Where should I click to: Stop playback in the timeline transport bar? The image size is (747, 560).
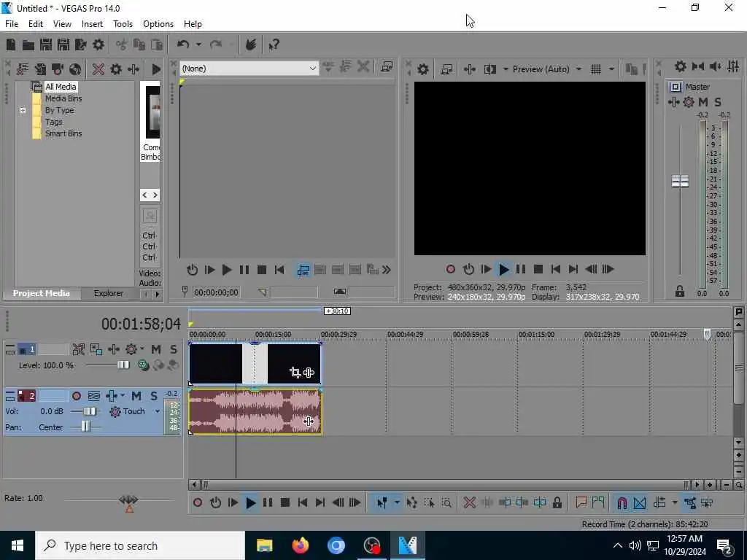285,502
